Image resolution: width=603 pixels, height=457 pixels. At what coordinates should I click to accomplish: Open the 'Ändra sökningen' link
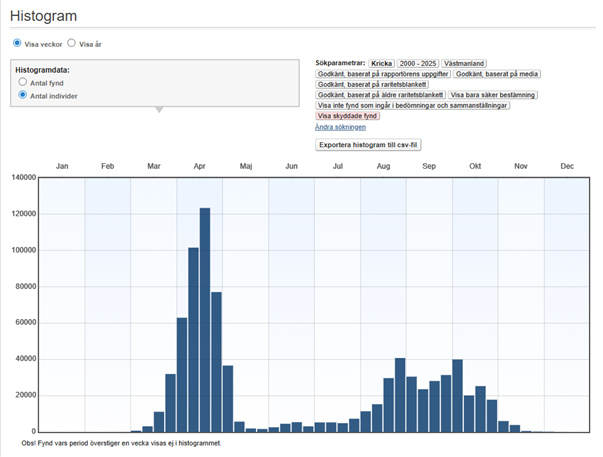tap(340, 127)
